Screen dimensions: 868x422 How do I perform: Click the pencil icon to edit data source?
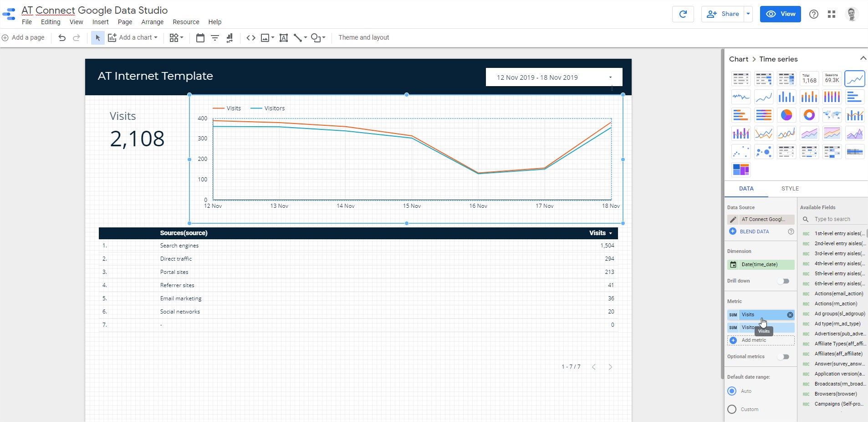pos(733,219)
